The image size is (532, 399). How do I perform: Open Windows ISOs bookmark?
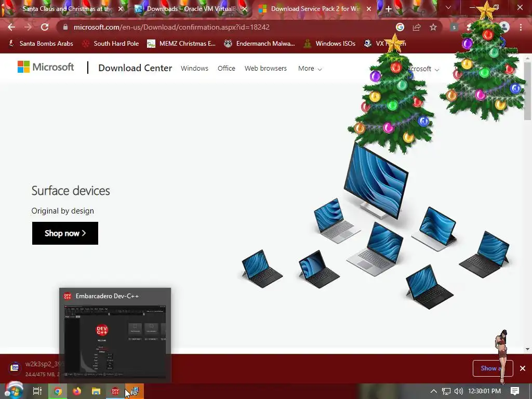(329, 44)
